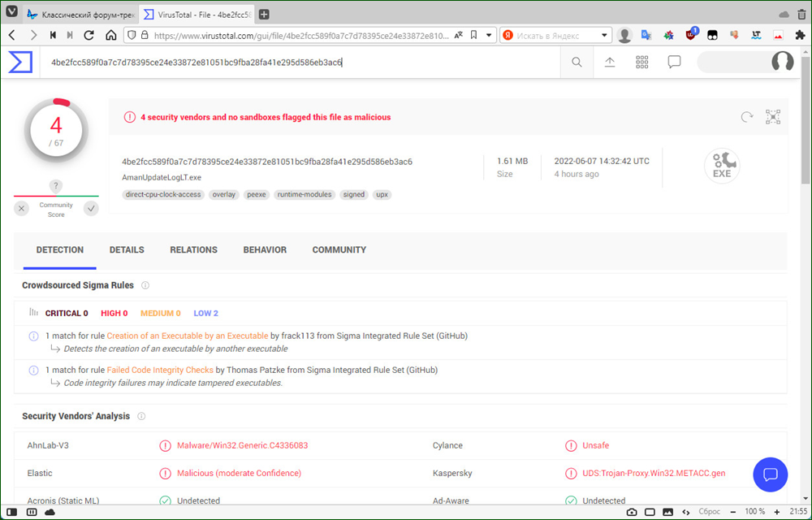Viewport: 812px width, 520px height.
Task: Open the Google Translate extension
Action: (646, 35)
